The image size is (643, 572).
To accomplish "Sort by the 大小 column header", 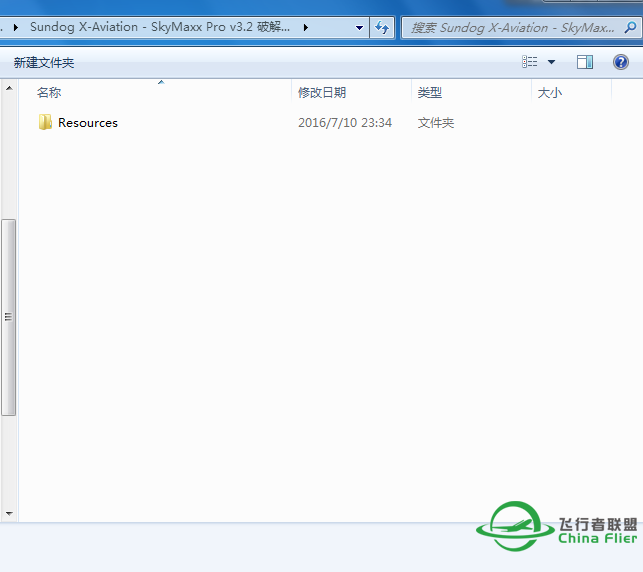I will pos(571,92).
